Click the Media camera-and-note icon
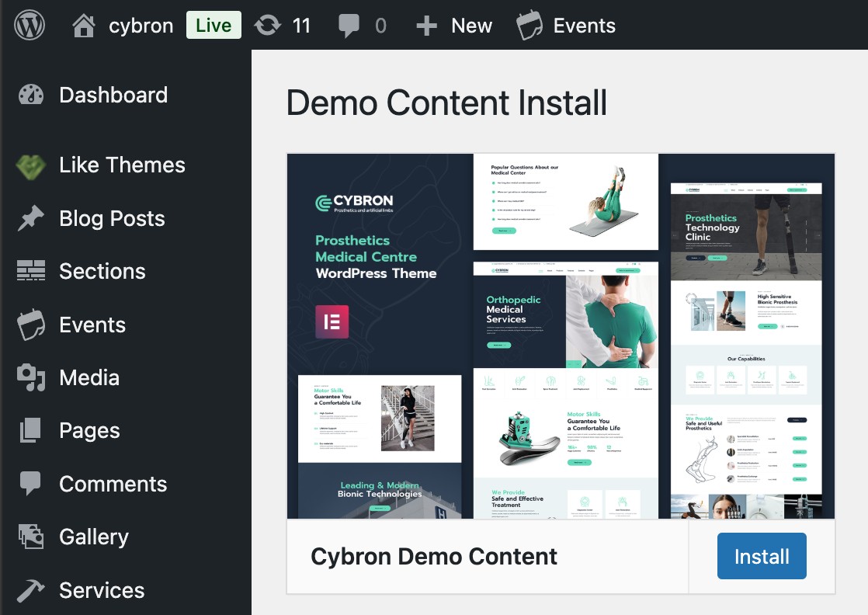Viewport: 868px width, 615px height. (x=31, y=377)
